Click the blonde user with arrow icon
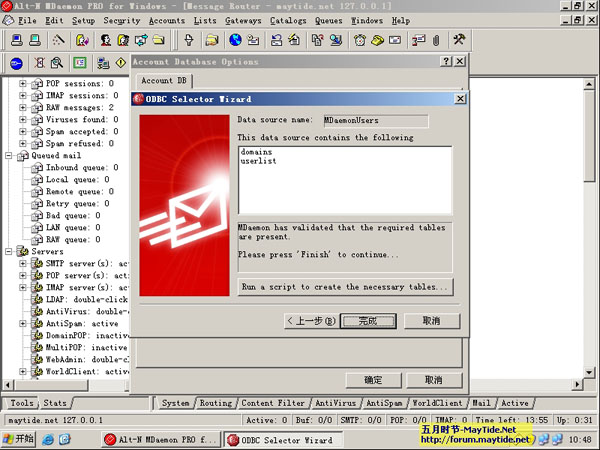The image size is (600, 450). 82,40
